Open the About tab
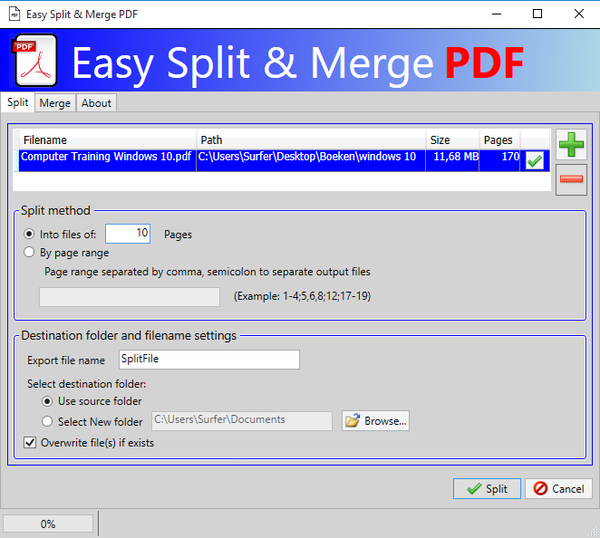This screenshot has width=600, height=538. click(x=97, y=103)
